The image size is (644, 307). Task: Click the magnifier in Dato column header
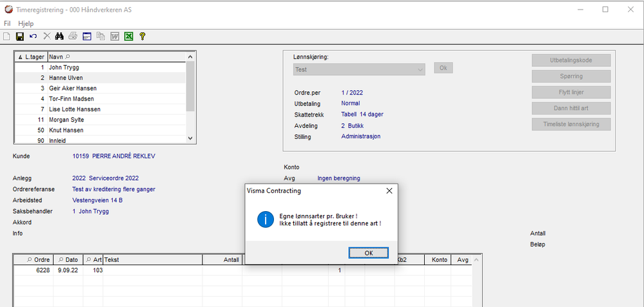61,259
